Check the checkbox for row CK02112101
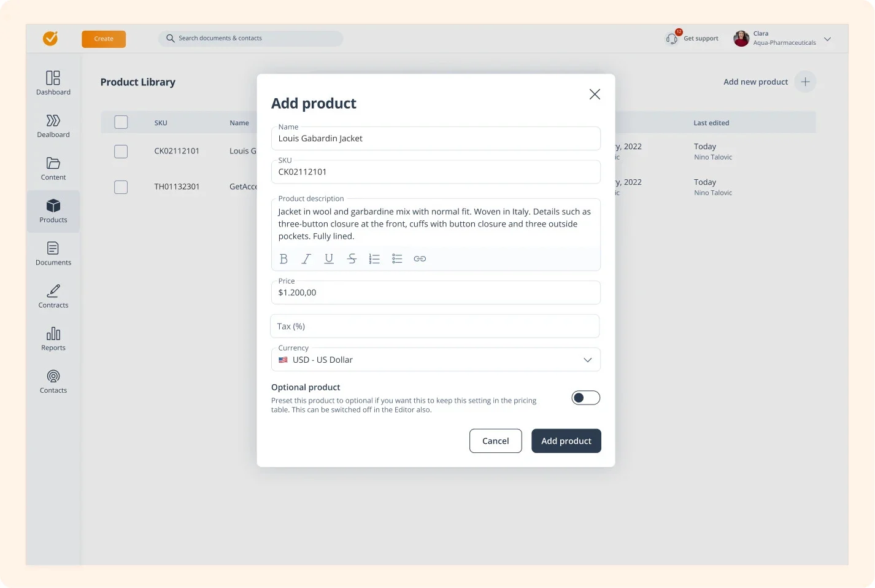875x588 pixels. click(121, 151)
